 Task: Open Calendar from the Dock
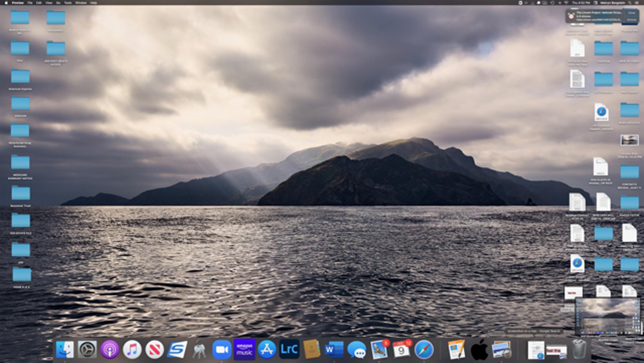402,349
